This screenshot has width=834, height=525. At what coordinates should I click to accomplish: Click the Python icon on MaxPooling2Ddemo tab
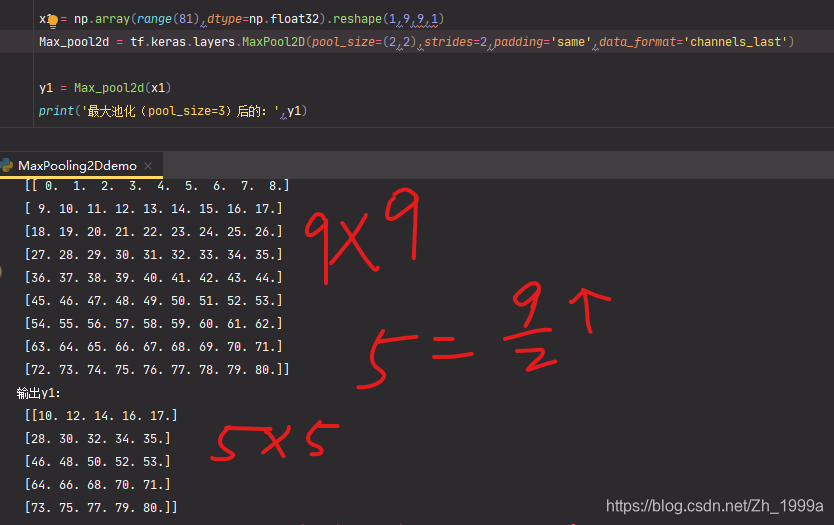click(7, 165)
